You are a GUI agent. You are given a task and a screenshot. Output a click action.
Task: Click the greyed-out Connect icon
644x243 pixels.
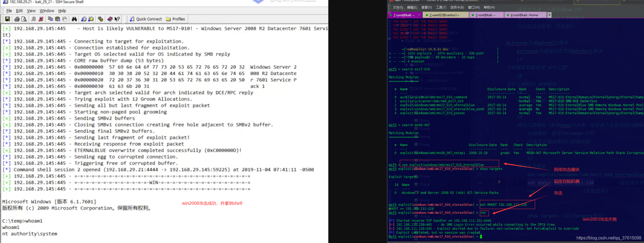coord(34,19)
